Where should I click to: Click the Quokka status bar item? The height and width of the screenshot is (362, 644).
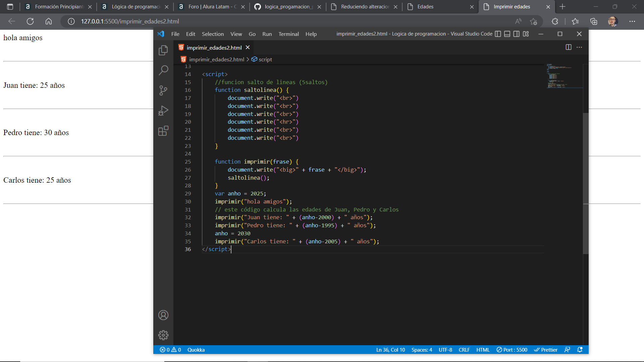196,350
